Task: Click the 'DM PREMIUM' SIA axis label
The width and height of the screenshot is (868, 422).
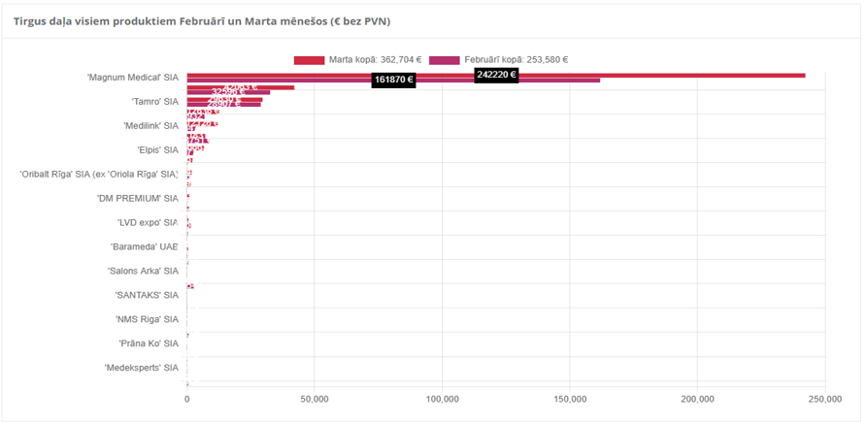Action: (x=138, y=198)
